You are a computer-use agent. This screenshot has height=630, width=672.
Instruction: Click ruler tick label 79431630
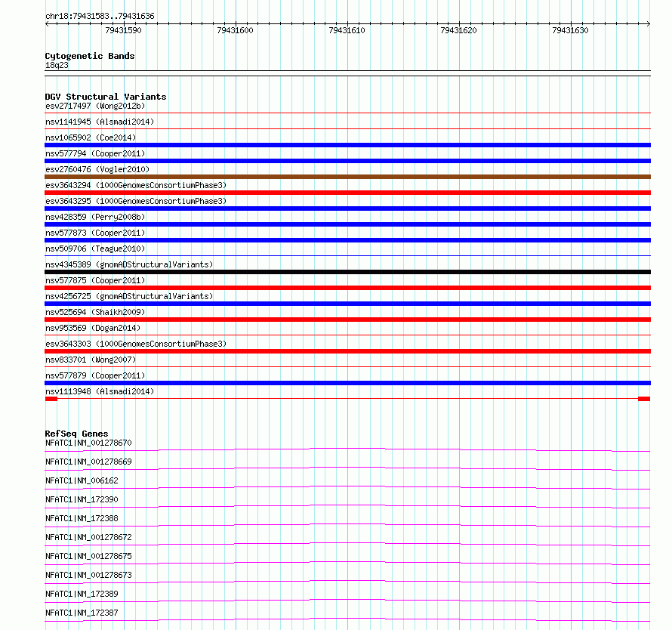pos(570,30)
